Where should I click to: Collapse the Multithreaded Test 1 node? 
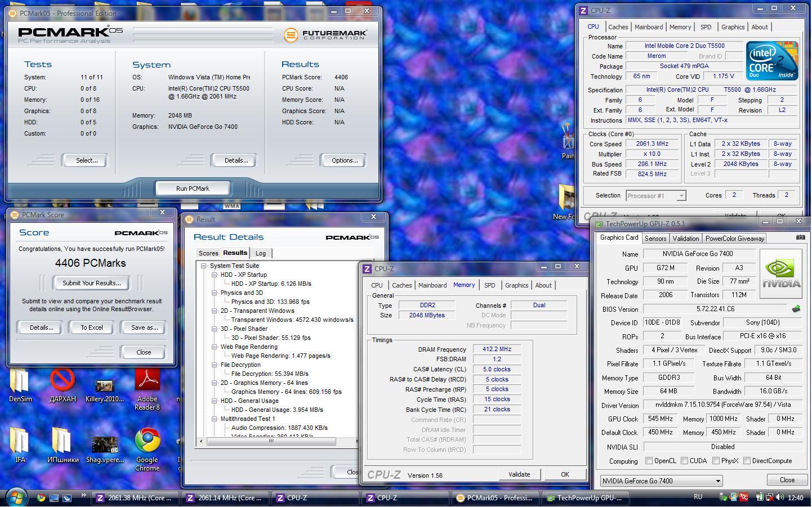215,419
